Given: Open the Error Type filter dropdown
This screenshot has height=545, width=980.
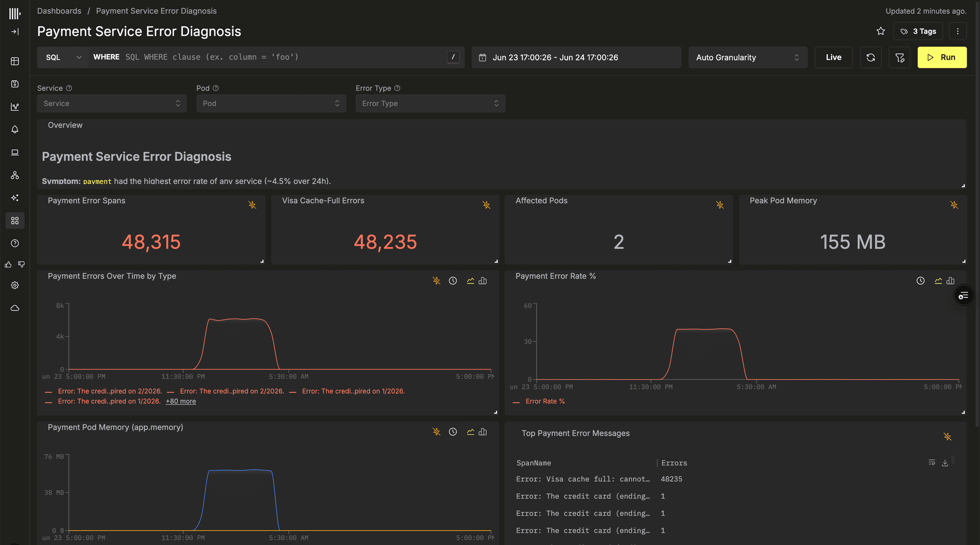Looking at the screenshot, I should [431, 103].
